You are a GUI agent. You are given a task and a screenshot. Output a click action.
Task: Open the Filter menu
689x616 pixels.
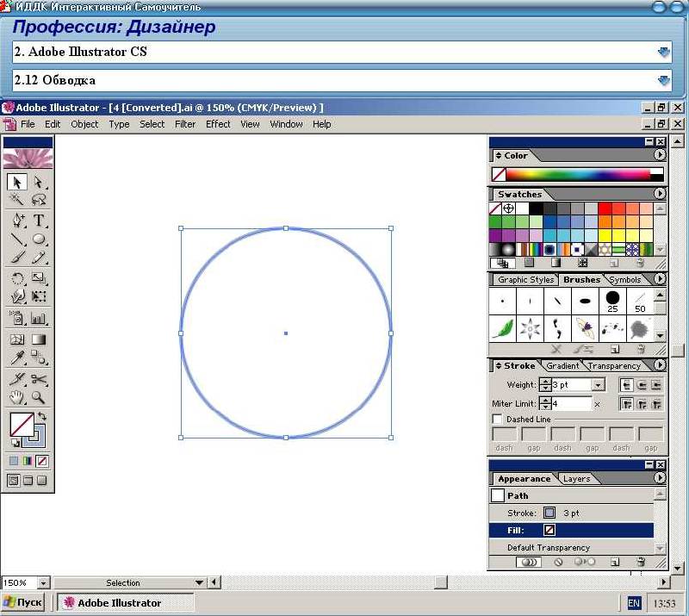[x=185, y=124]
